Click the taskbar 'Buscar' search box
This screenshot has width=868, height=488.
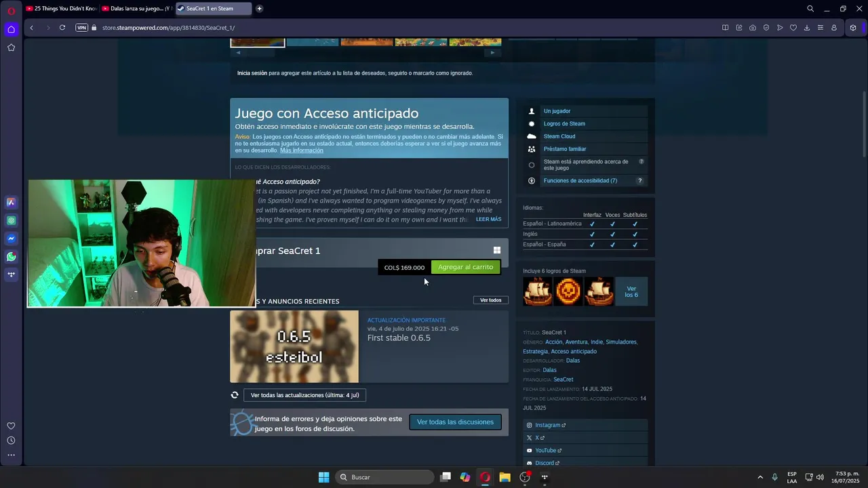click(x=384, y=477)
